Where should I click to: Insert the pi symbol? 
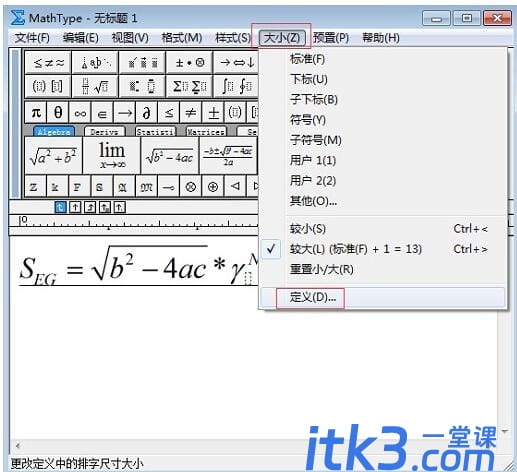pyautogui.click(x=36, y=113)
